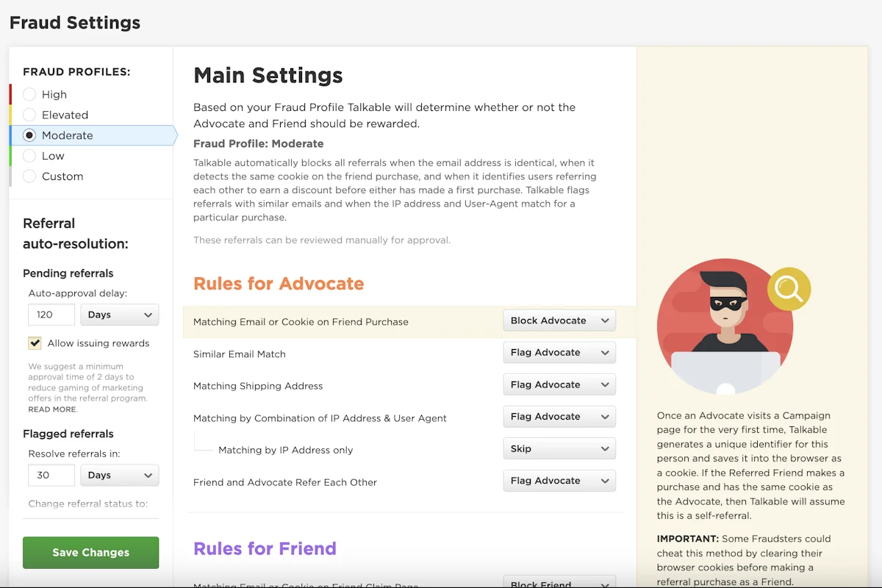Viewport: 882px width, 588px height.
Task: Open the Block Friend dropdown
Action: pyautogui.click(x=559, y=582)
